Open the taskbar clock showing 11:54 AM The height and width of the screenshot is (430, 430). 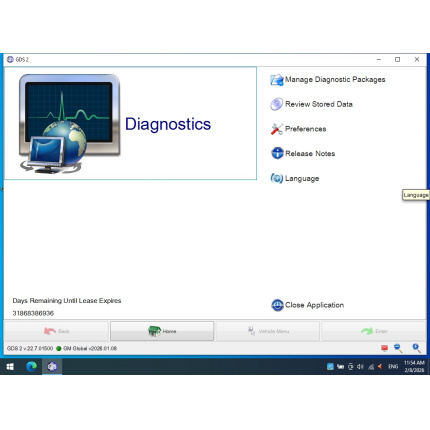click(x=414, y=367)
